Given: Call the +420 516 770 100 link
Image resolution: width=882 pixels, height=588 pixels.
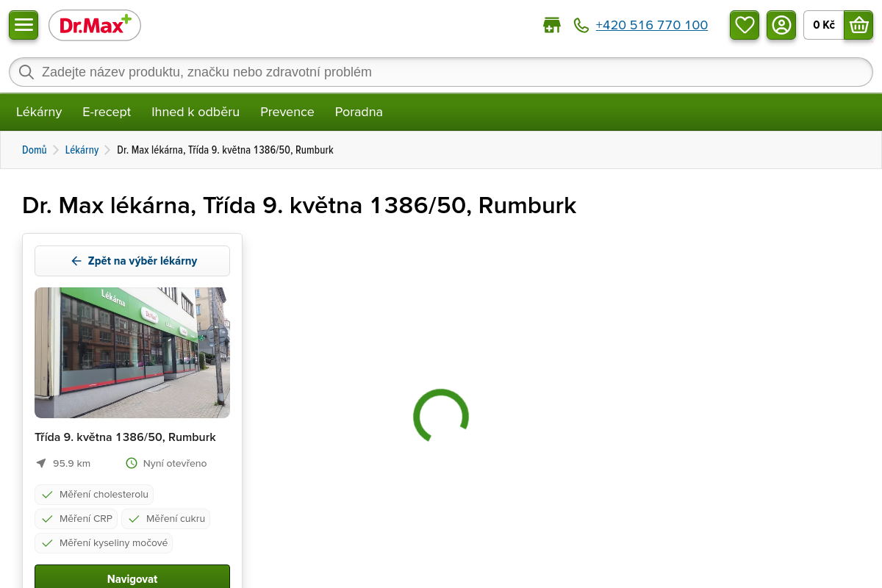Looking at the screenshot, I should pos(651,26).
